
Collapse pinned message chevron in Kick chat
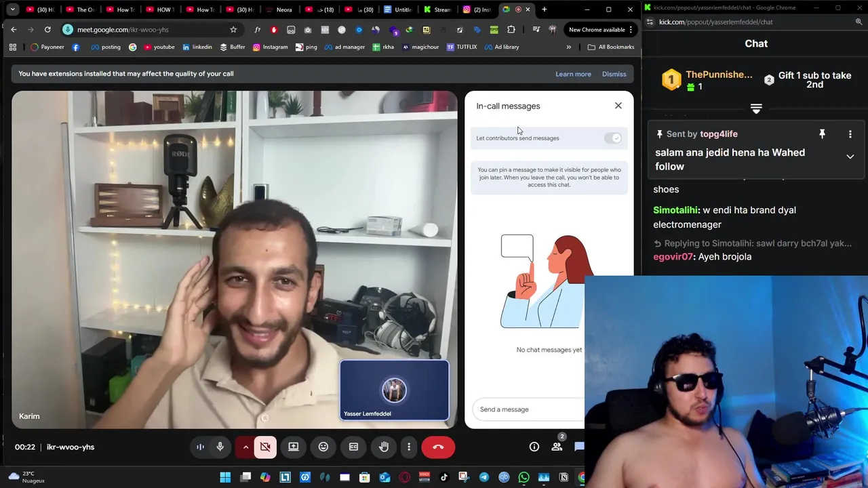pyautogui.click(x=850, y=157)
